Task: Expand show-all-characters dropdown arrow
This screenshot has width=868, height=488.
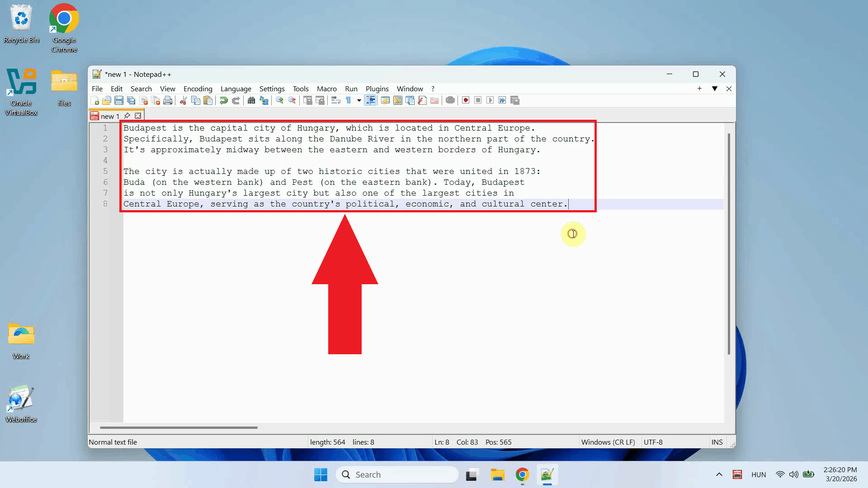Action: [x=359, y=100]
